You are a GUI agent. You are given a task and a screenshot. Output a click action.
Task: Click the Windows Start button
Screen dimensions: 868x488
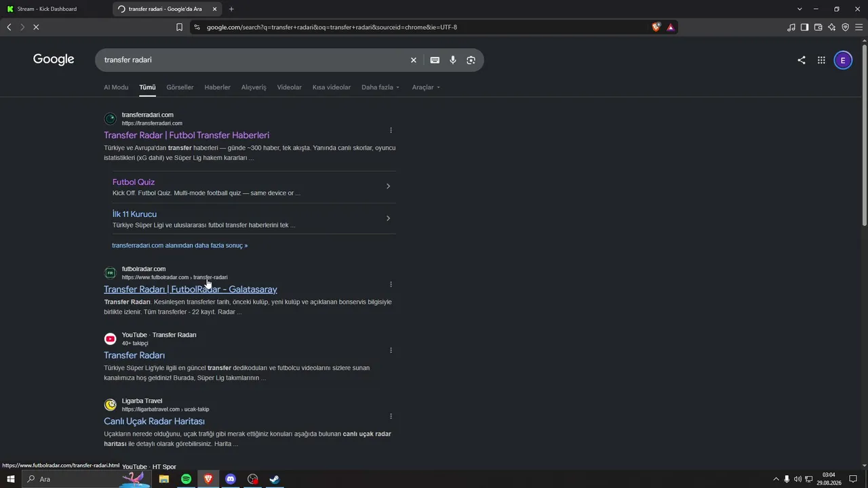10,479
